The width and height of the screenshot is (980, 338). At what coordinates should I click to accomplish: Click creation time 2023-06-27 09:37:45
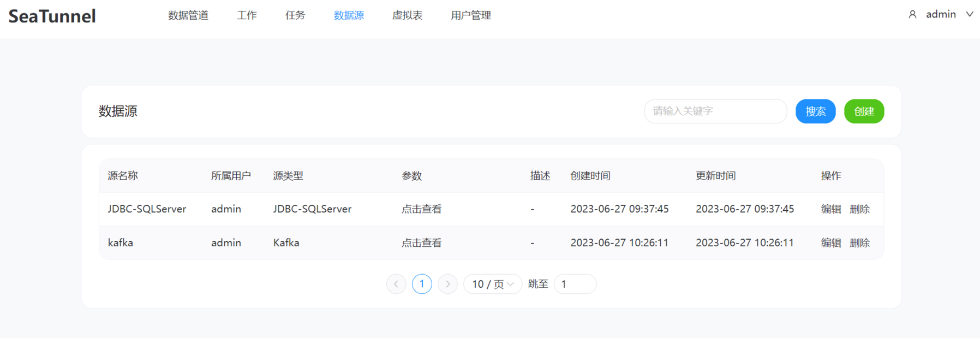(619, 209)
